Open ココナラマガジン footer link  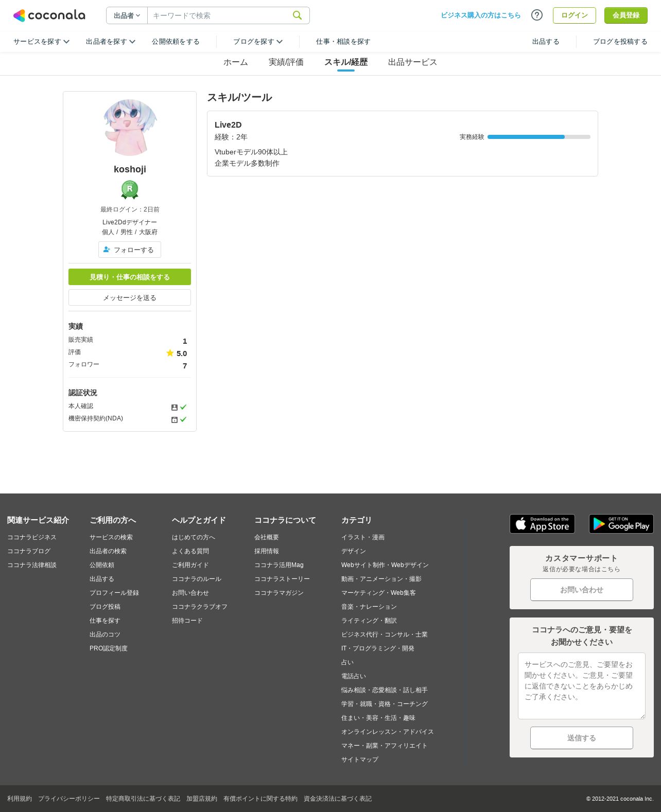tap(279, 593)
